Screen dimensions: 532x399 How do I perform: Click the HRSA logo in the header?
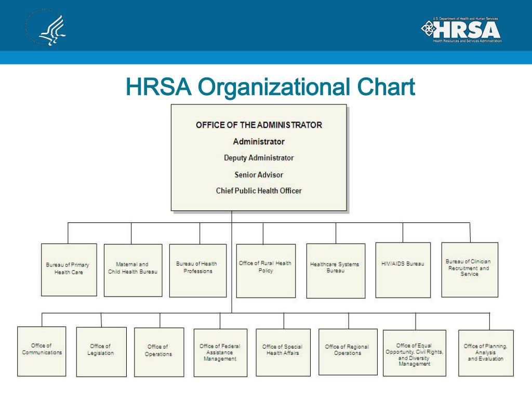coord(461,30)
